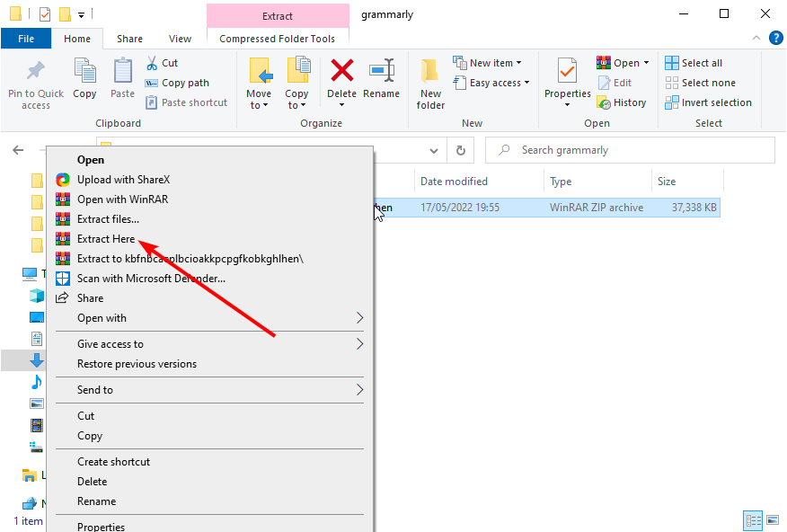Open the Quick Access Toolbar customize arrow

tap(82, 15)
